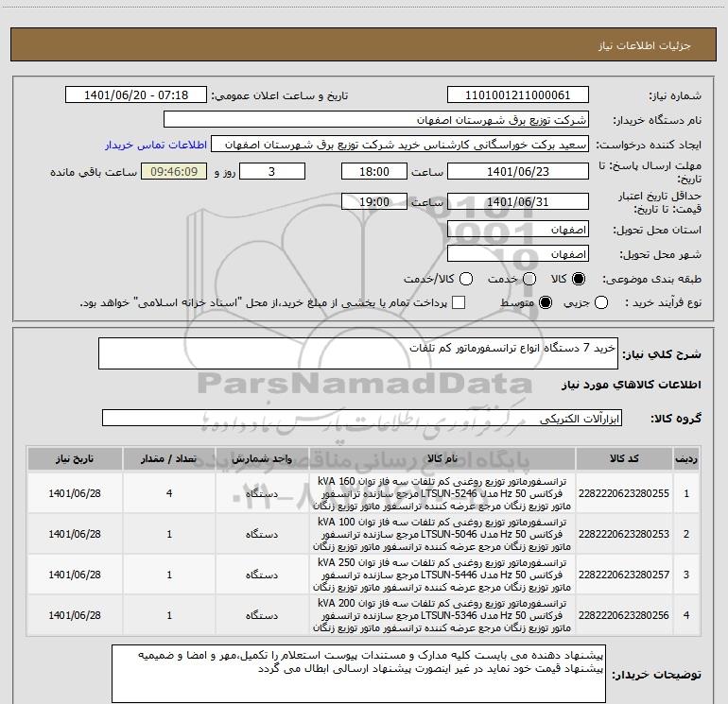
Task: Select the خدمت radio button
Action: [529, 279]
